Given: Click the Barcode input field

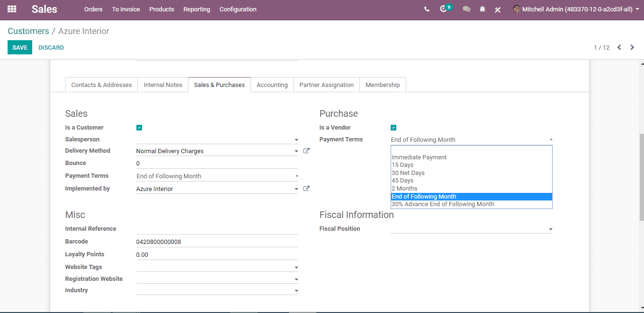Looking at the screenshot, I should tap(217, 242).
